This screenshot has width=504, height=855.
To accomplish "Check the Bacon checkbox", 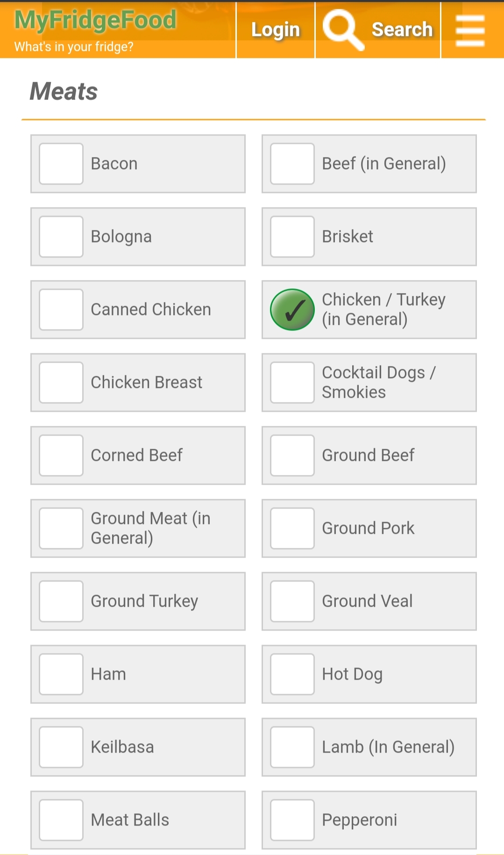I will (x=61, y=164).
